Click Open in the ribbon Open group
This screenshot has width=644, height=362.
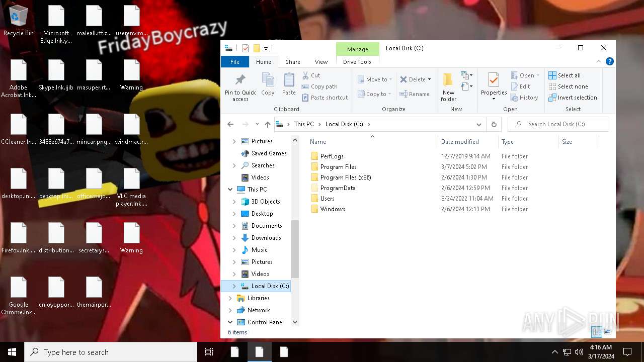click(525, 75)
